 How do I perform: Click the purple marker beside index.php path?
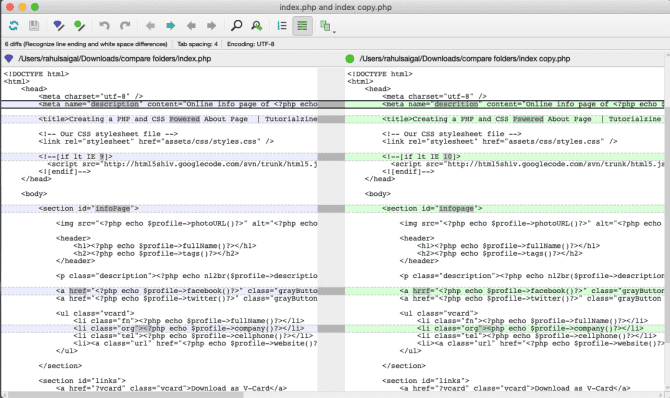pos(9,59)
